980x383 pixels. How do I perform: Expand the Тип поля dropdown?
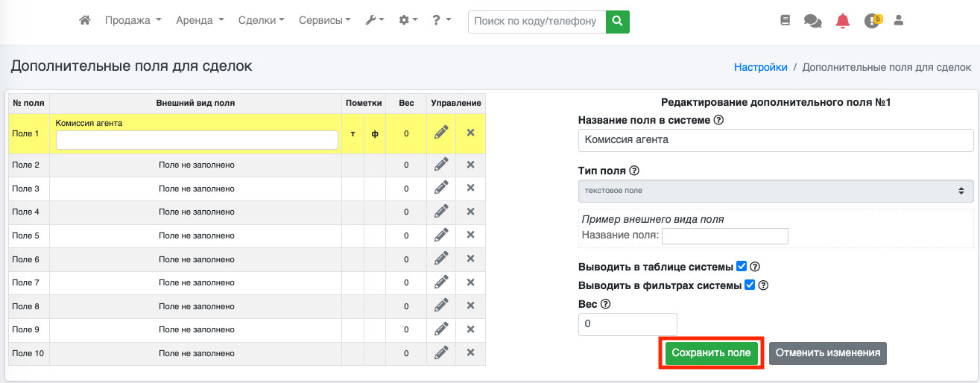(775, 191)
